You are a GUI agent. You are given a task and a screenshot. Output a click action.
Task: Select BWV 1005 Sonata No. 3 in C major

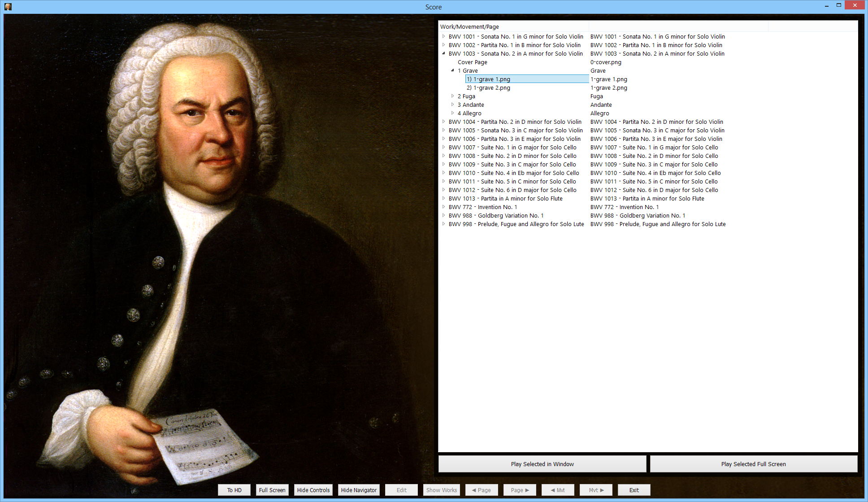tap(516, 130)
